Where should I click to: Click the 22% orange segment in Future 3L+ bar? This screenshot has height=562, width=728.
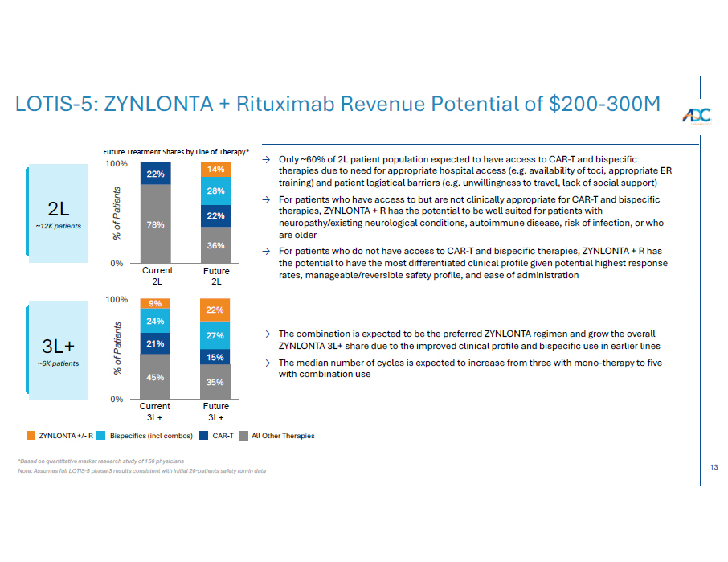pos(215,310)
